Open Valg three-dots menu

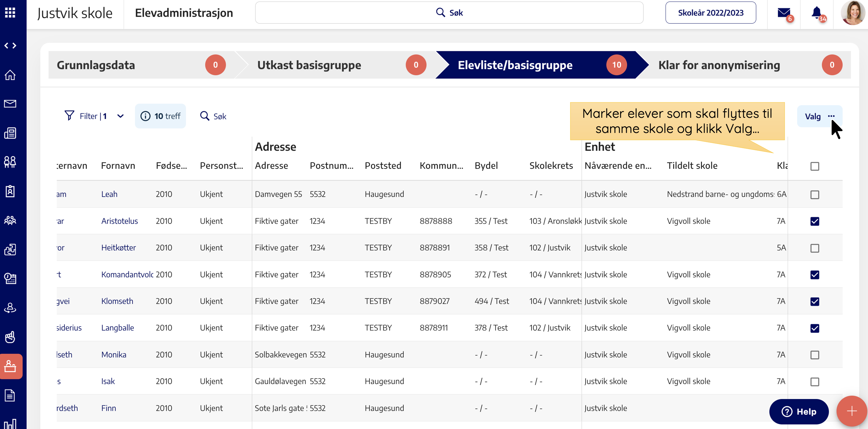click(820, 117)
